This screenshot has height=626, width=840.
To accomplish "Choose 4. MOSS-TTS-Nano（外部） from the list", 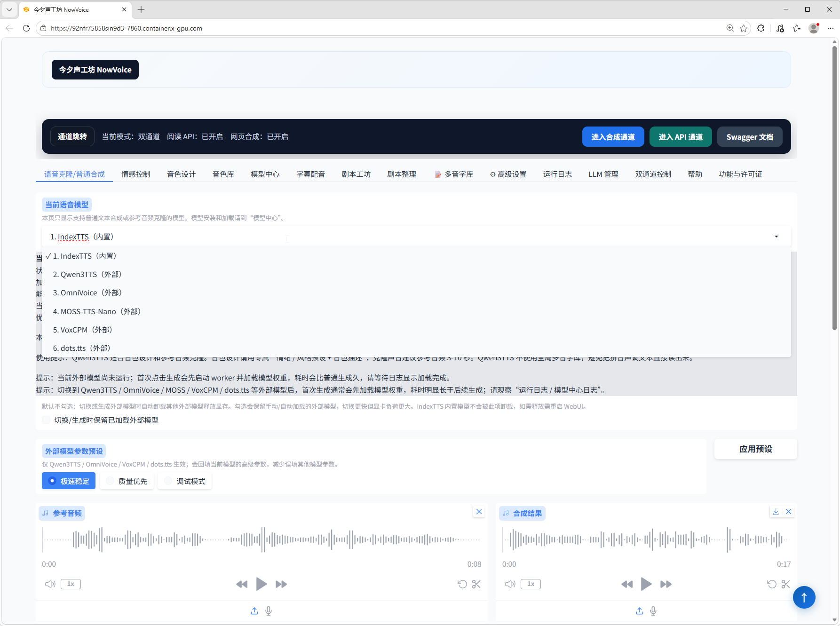I will (x=416, y=311).
